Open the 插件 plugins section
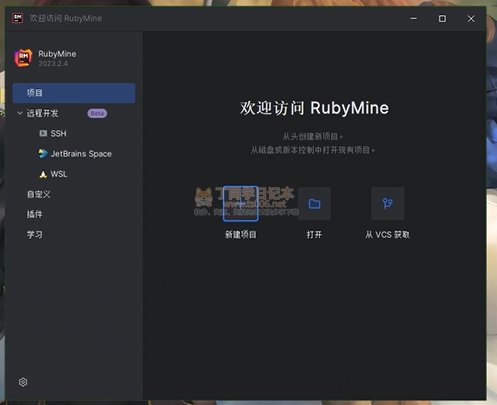Viewport: 497px width, 405px height. tap(35, 214)
